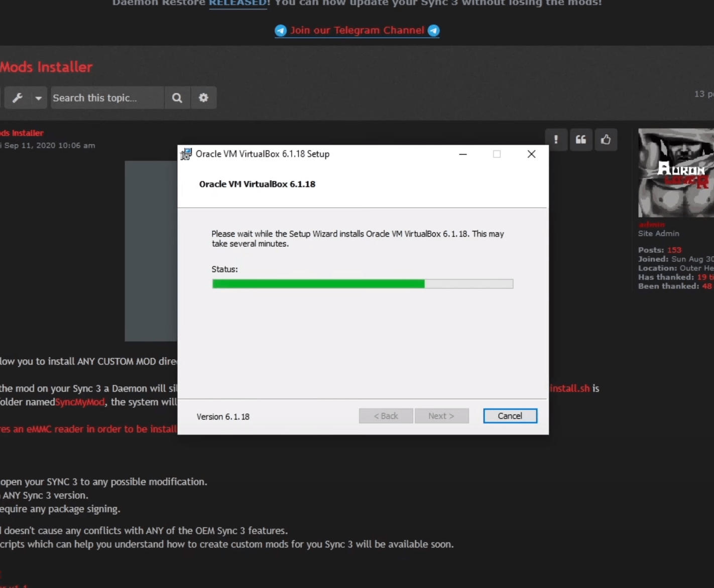Click the admin avatar image
This screenshot has height=588, width=714.
click(x=676, y=173)
